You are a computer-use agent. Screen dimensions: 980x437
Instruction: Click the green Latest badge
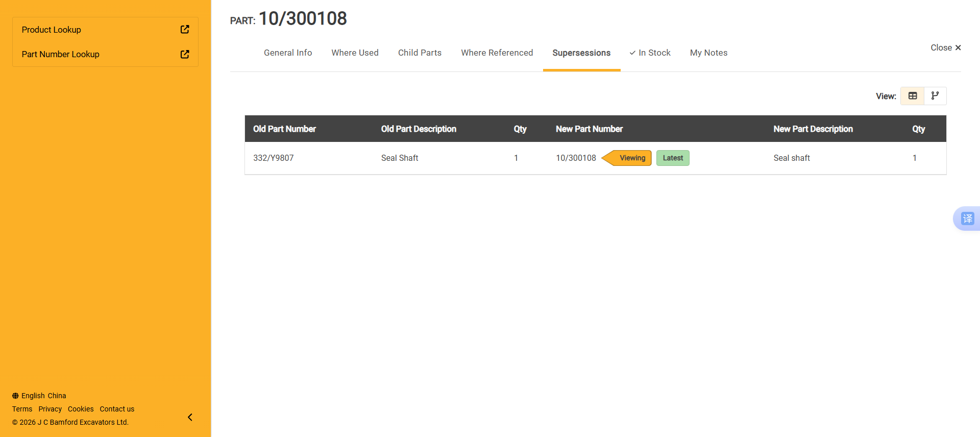point(673,158)
